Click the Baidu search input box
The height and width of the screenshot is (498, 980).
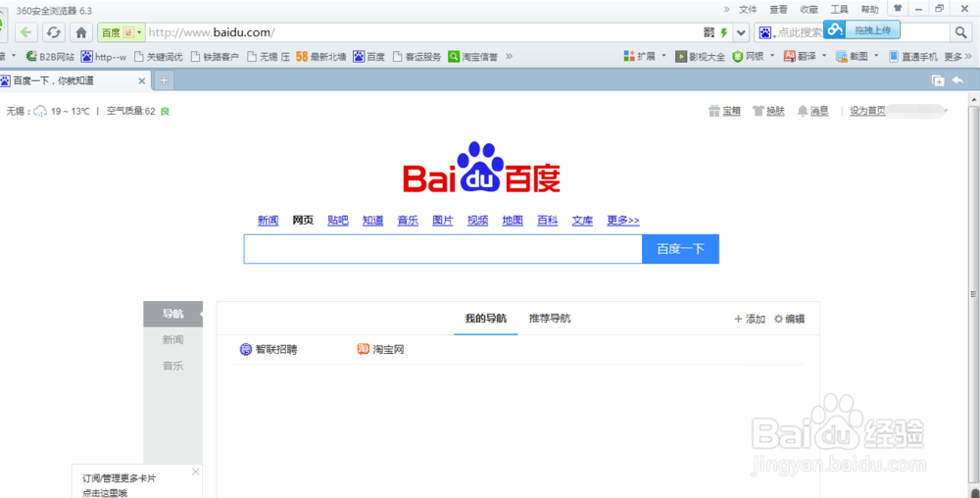click(443, 249)
